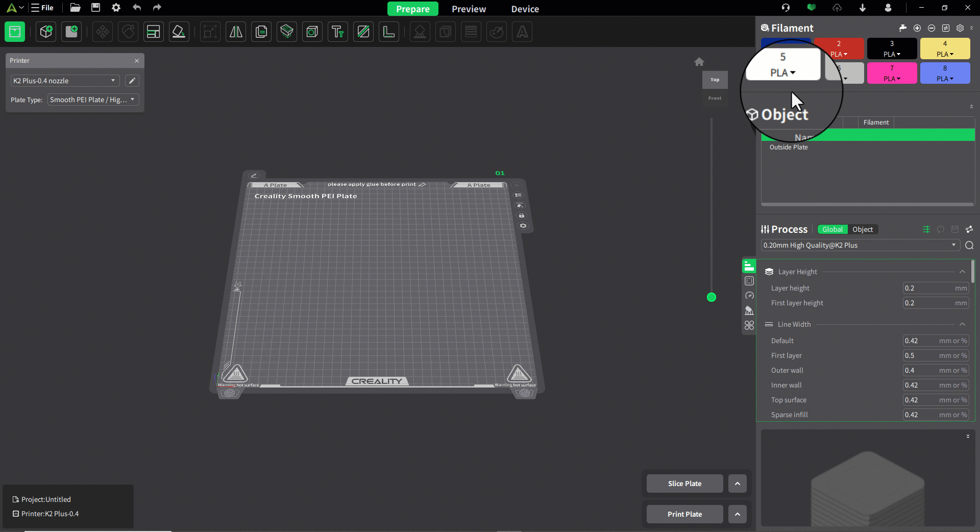Click the Save disk icon
Image resolution: width=980 pixels, height=532 pixels.
coord(95,8)
